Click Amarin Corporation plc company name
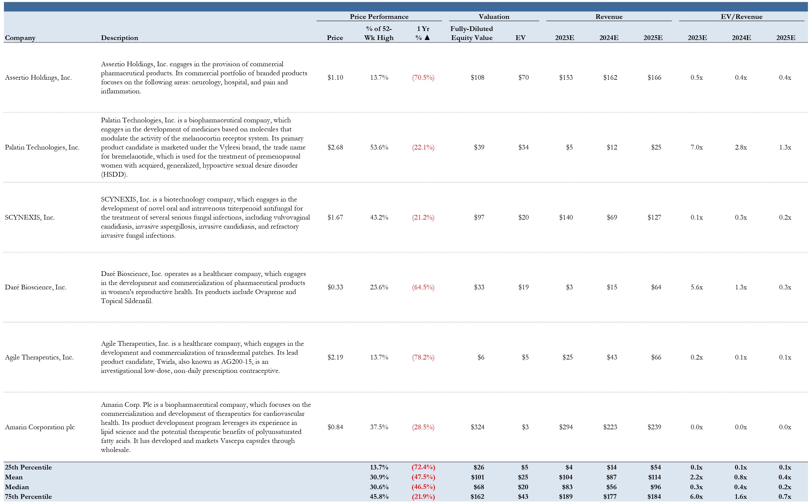812x504 pixels. click(x=40, y=427)
